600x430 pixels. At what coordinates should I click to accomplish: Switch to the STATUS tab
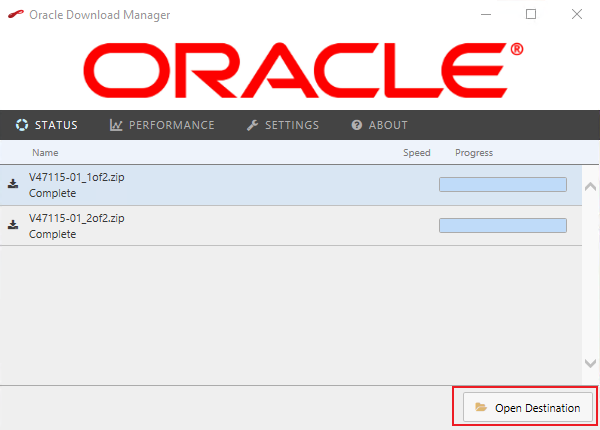click(x=46, y=125)
